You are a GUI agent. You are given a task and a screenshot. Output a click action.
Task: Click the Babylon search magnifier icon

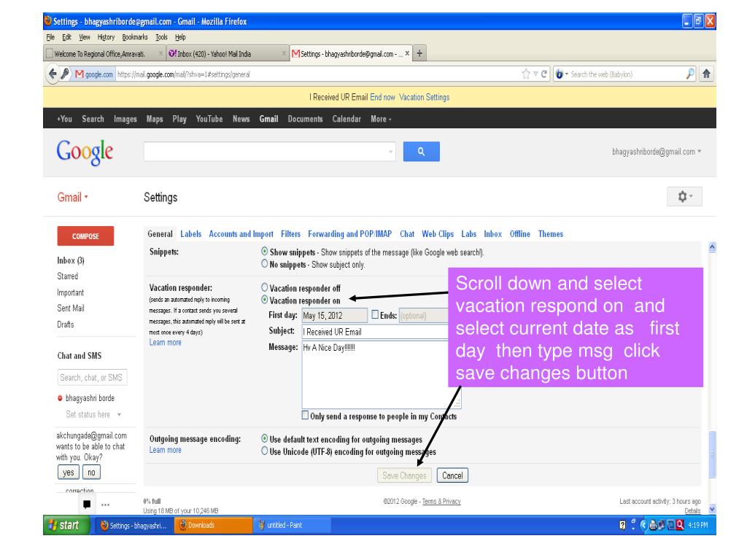point(690,74)
